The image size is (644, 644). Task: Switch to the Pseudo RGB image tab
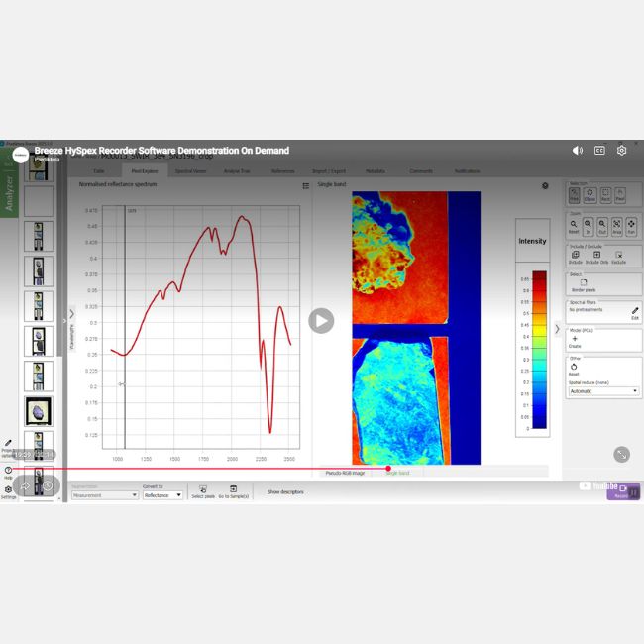[x=345, y=473]
